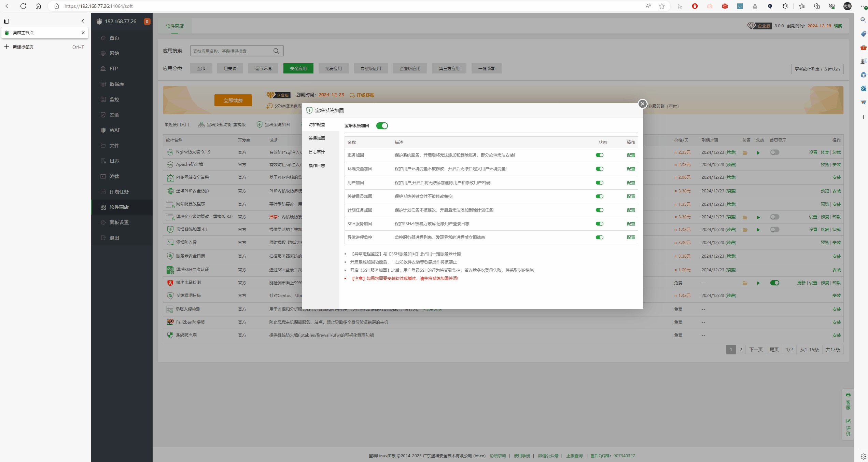Click 安装 link for Fail2ban防爆破
The width and height of the screenshot is (868, 462).
point(837,322)
